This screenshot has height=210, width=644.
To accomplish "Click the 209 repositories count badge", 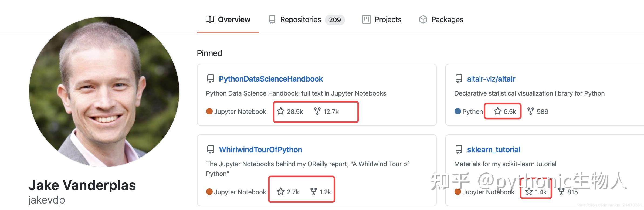I will pos(335,20).
